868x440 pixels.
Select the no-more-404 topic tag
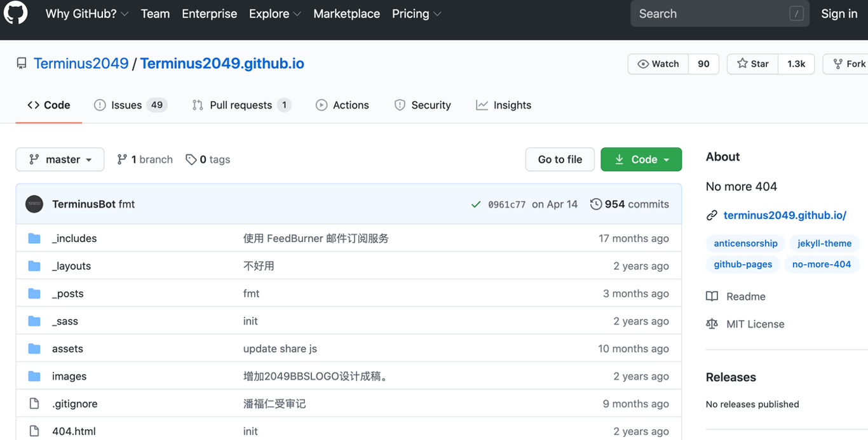pos(822,264)
